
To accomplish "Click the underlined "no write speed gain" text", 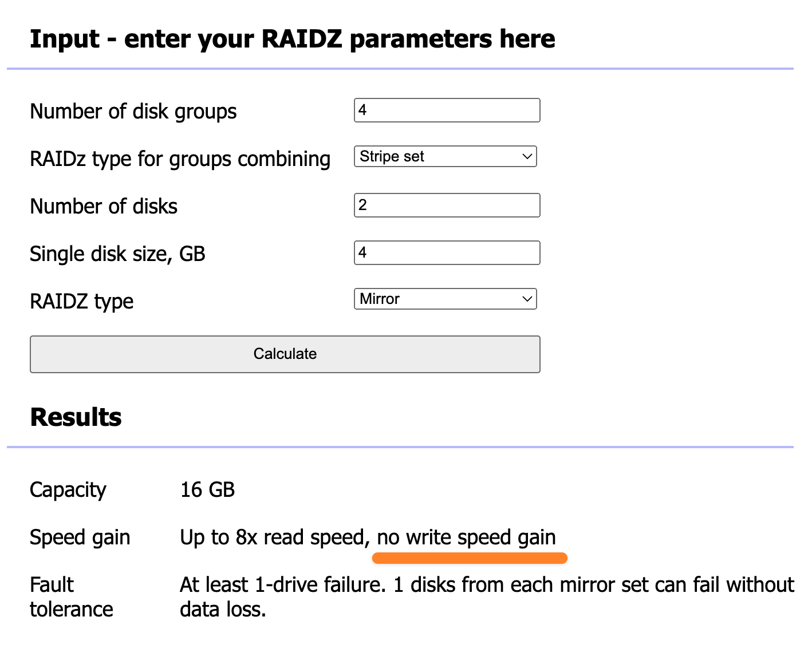I will tap(466, 537).
